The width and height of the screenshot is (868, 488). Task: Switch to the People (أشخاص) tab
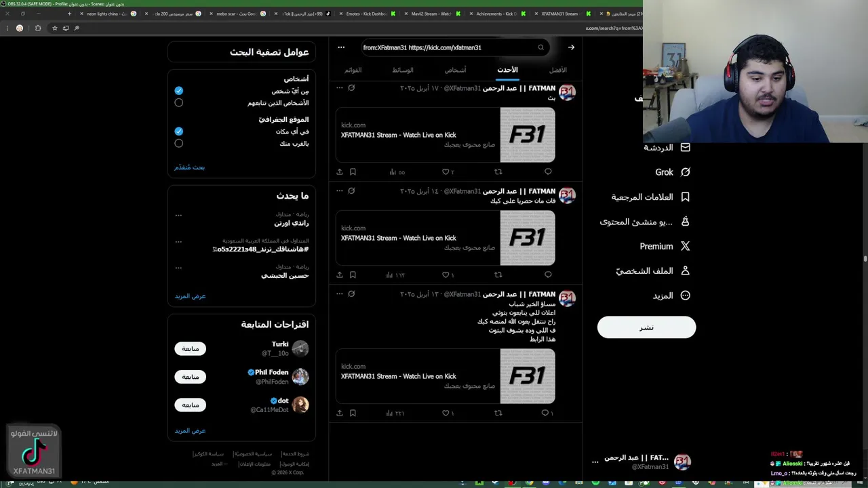(x=456, y=70)
